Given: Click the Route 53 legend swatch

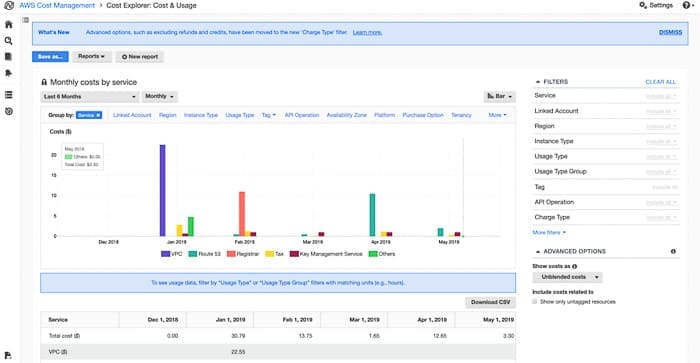Looking at the screenshot, I should pyautogui.click(x=193, y=254).
